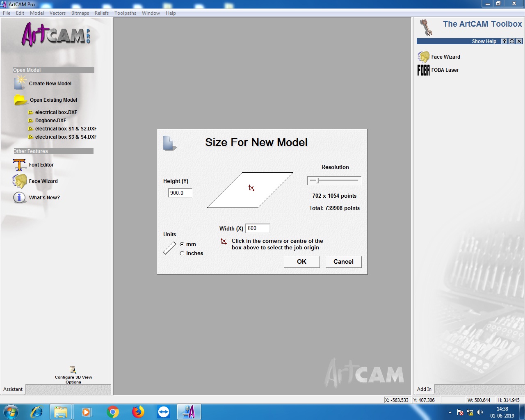This screenshot has height=420, width=525.
Task: Select the inches units radio button
Action: (x=182, y=253)
